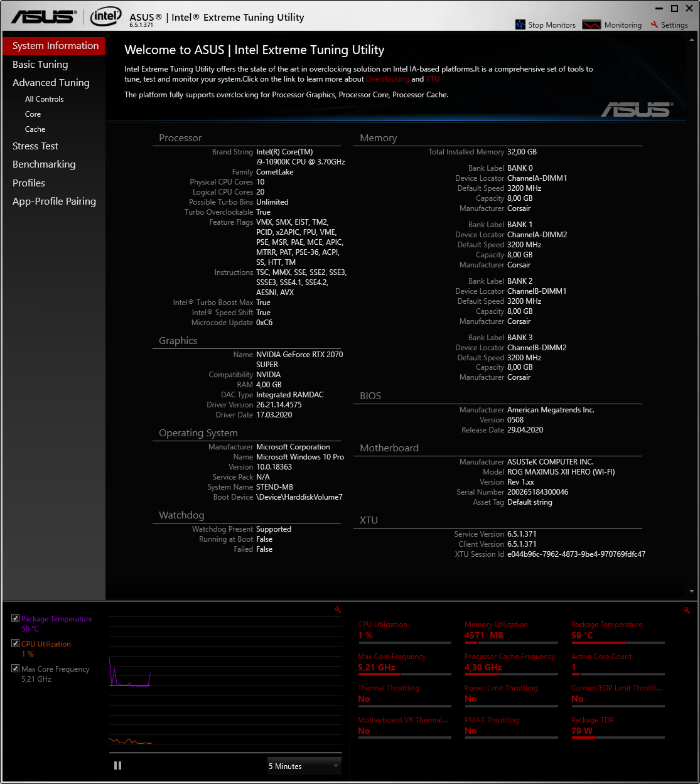This screenshot has width=700, height=784.
Task: Minimize the XTU window
Action: point(659,9)
